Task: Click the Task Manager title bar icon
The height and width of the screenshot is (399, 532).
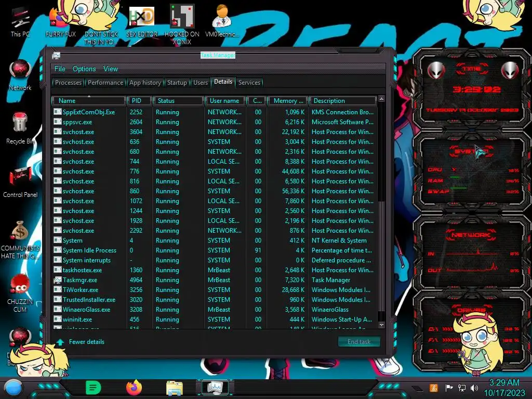Action: tap(56, 55)
